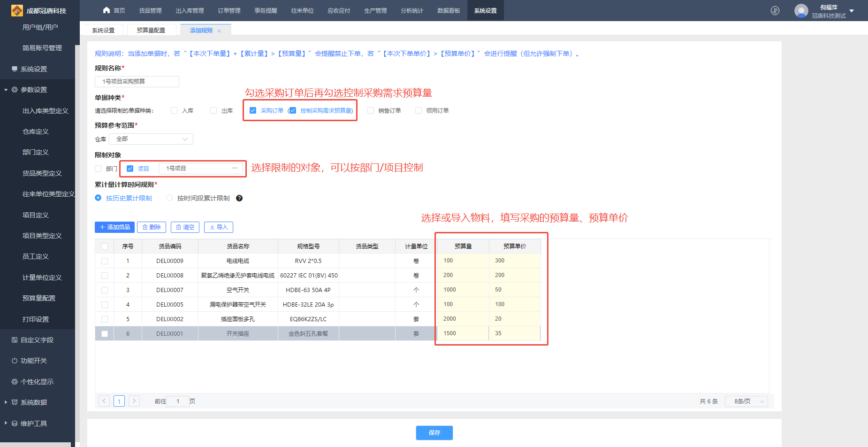Expand the 维护工具 sidebar section
This screenshot has width=868, height=447.
pos(6,424)
